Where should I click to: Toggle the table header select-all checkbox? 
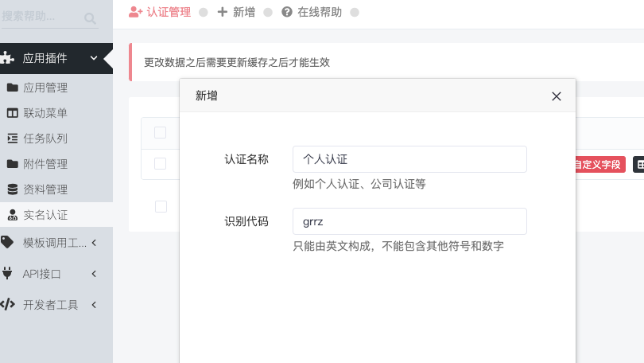point(160,133)
